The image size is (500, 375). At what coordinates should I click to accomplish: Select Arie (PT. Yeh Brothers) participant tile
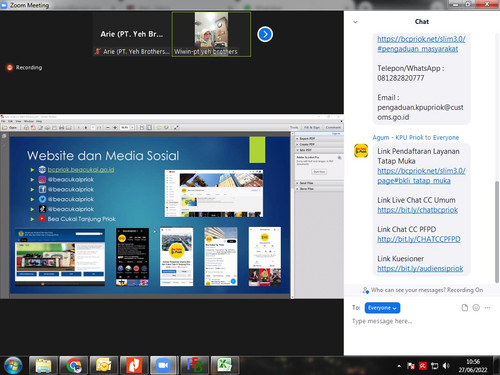(132, 34)
